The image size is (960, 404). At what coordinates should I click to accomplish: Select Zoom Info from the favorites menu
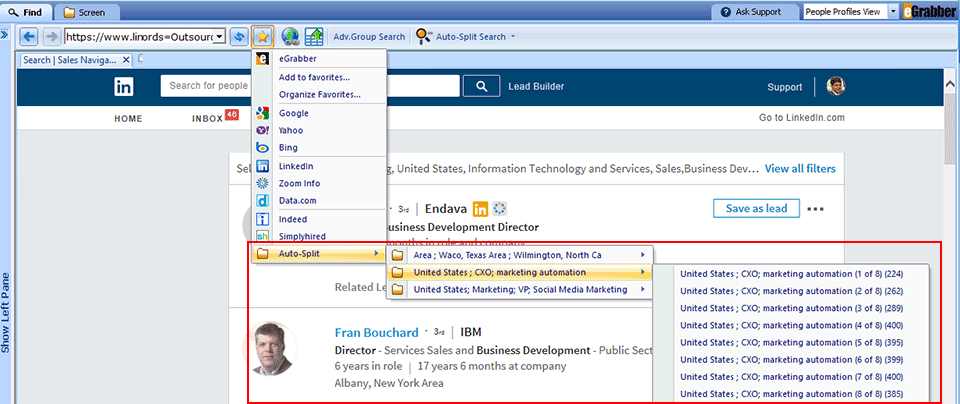[319, 183]
